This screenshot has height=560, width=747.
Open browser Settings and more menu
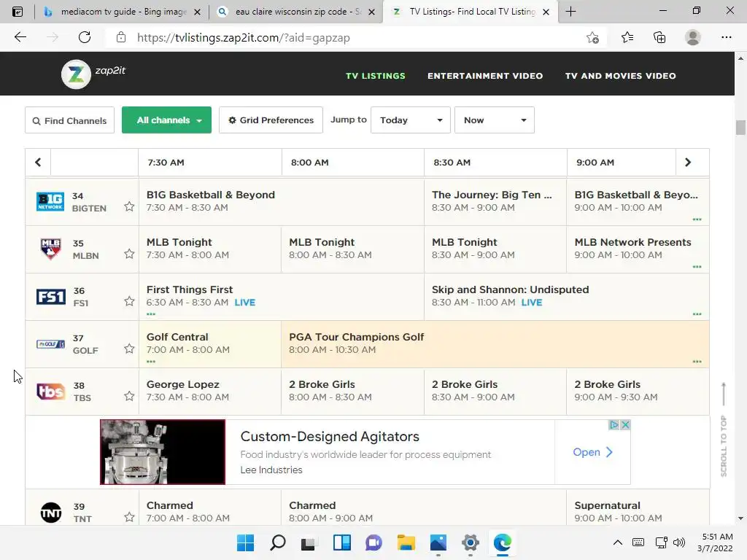coord(726,37)
